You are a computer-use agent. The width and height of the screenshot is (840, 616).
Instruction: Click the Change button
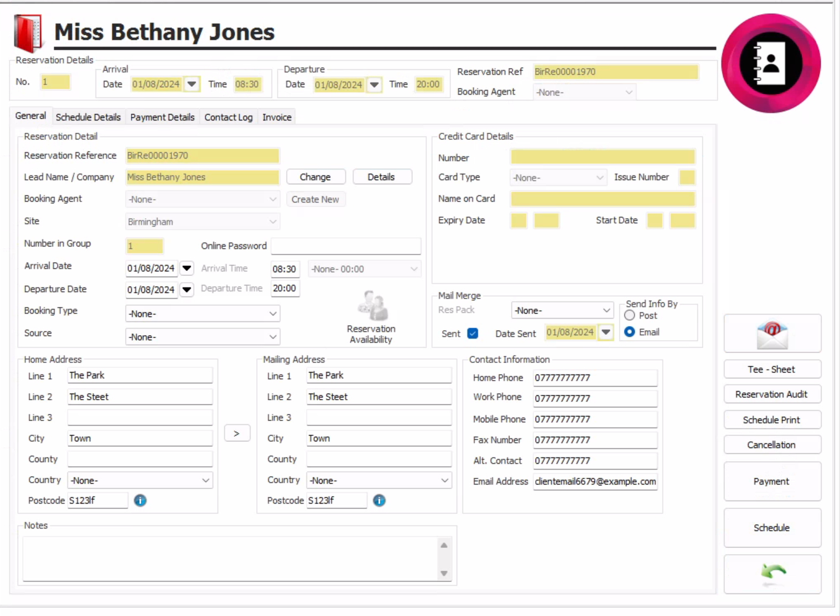315,177
